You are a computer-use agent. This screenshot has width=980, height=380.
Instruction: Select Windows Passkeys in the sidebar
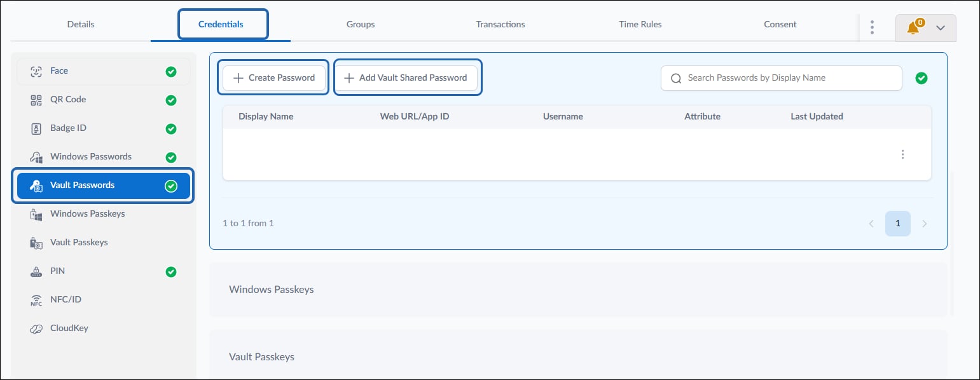point(103,214)
